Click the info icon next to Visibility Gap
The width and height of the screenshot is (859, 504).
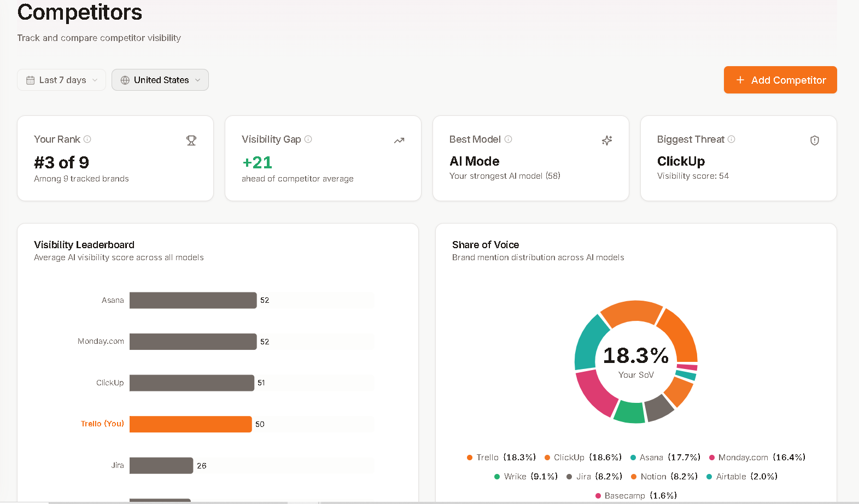click(308, 139)
